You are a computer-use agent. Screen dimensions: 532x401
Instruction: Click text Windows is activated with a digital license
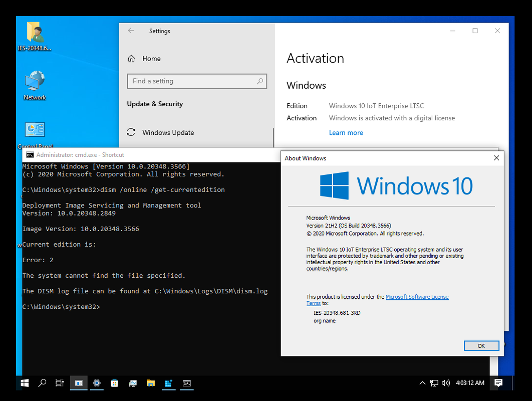coord(392,118)
